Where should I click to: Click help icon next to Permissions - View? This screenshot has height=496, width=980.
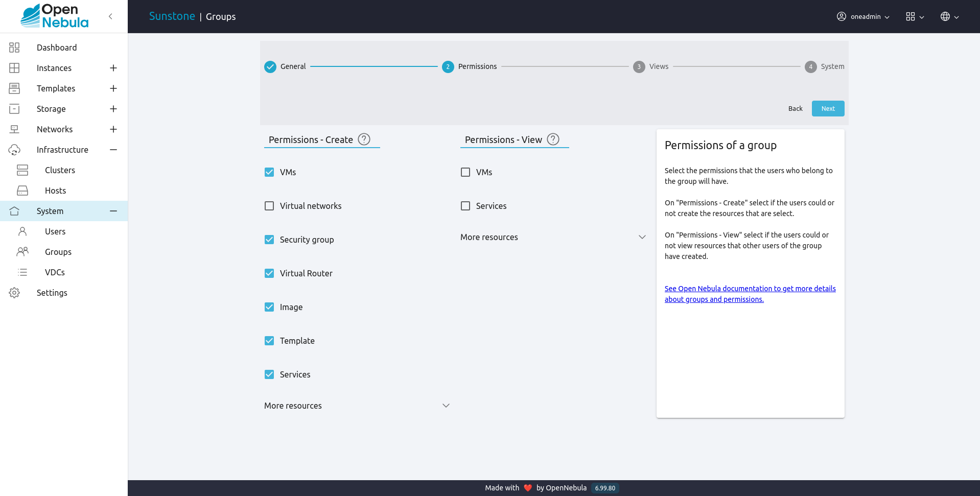point(553,139)
